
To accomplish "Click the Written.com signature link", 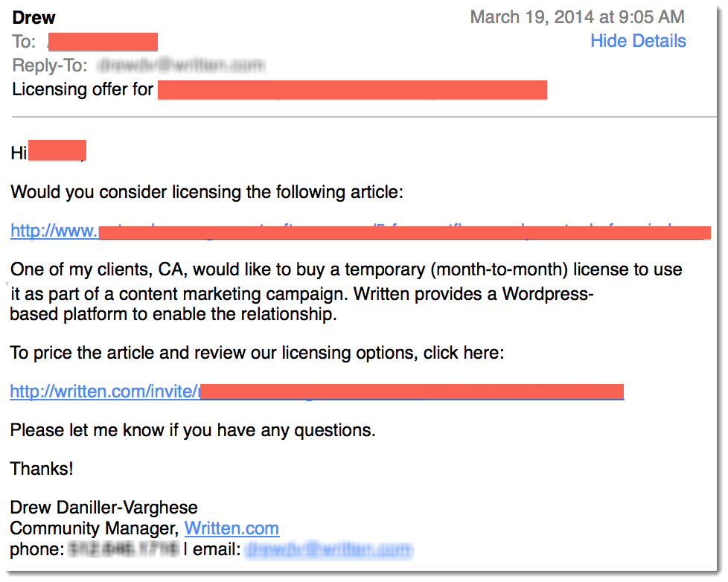I will [x=232, y=528].
